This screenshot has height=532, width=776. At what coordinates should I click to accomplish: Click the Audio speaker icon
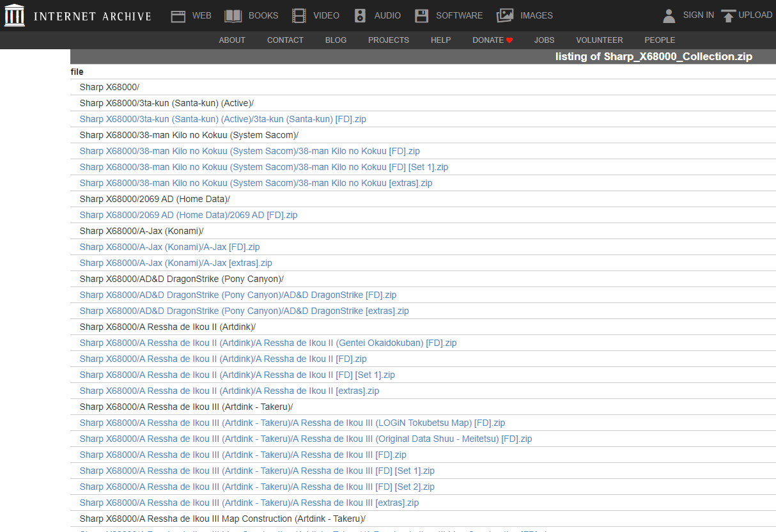coord(361,16)
